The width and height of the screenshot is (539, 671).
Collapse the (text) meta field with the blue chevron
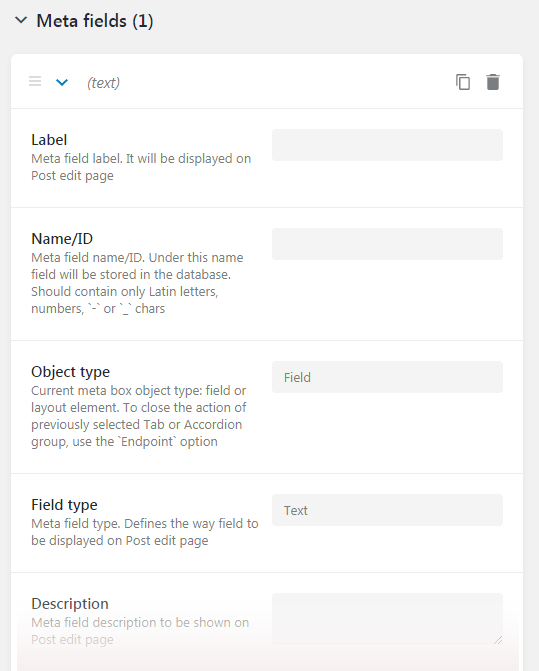click(x=62, y=82)
